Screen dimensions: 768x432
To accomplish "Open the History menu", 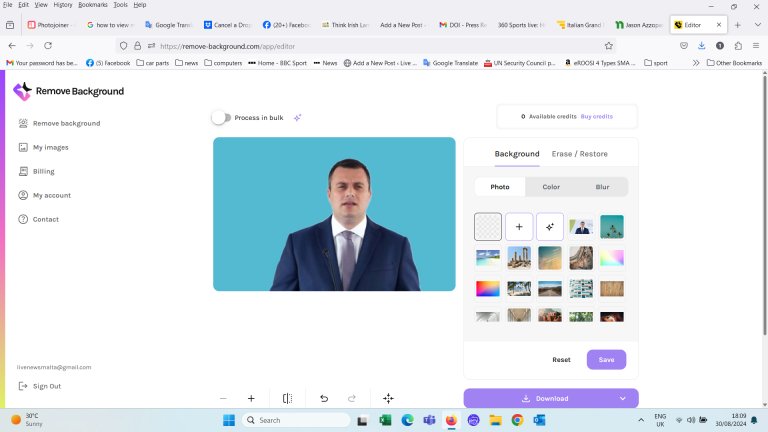I will pos(63,5).
